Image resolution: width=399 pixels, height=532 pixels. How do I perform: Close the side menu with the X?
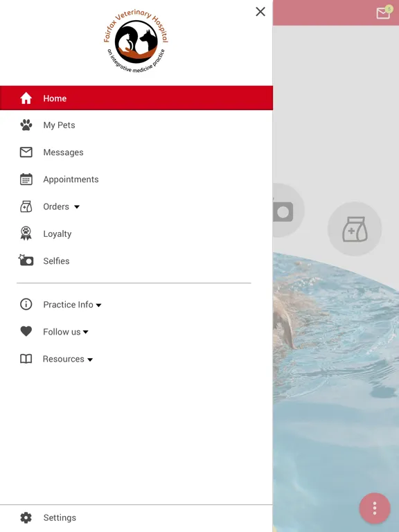(x=260, y=12)
